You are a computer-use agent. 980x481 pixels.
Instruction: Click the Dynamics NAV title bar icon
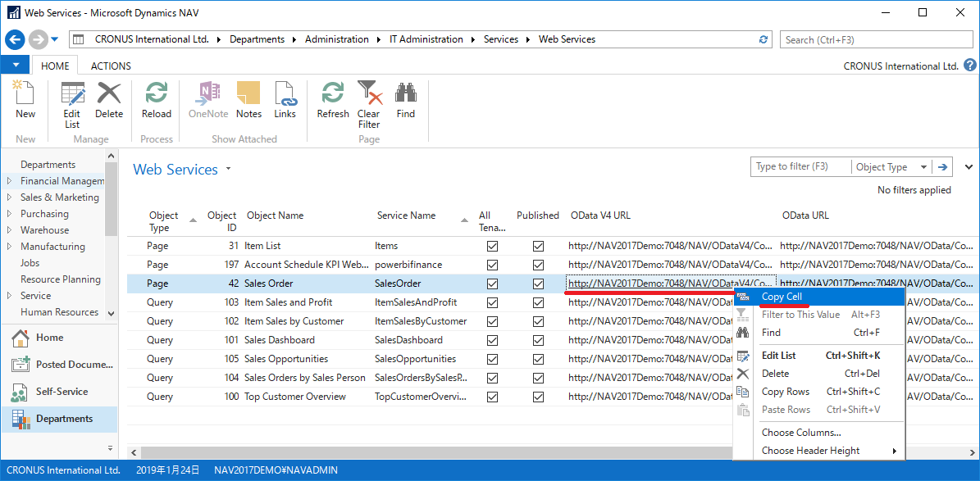pyautogui.click(x=14, y=12)
